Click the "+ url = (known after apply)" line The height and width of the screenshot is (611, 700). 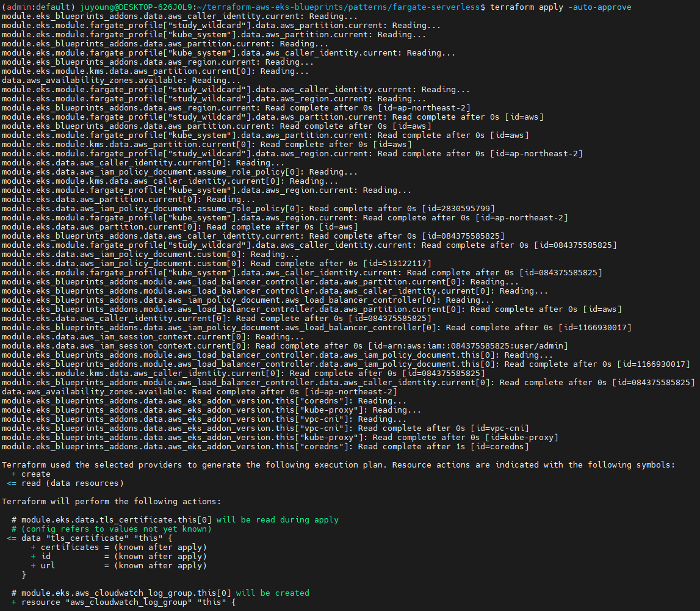119,566
